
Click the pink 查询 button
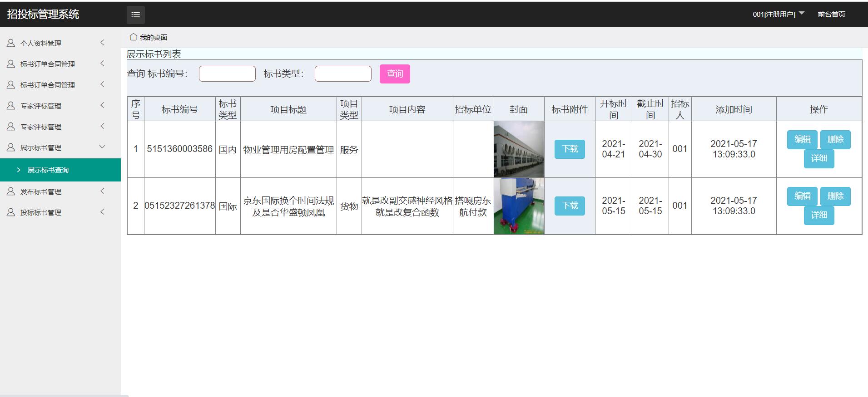coord(395,74)
